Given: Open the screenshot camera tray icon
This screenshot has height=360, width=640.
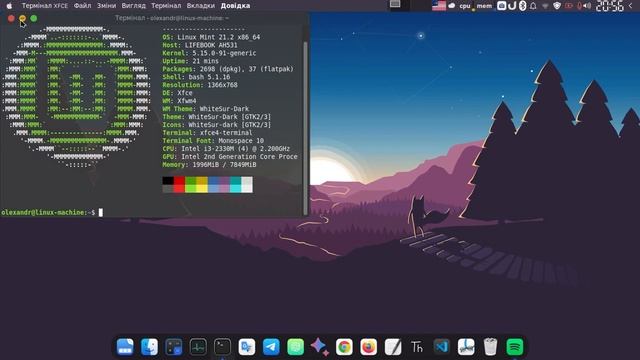Looking at the screenshot, I should point(502,6).
